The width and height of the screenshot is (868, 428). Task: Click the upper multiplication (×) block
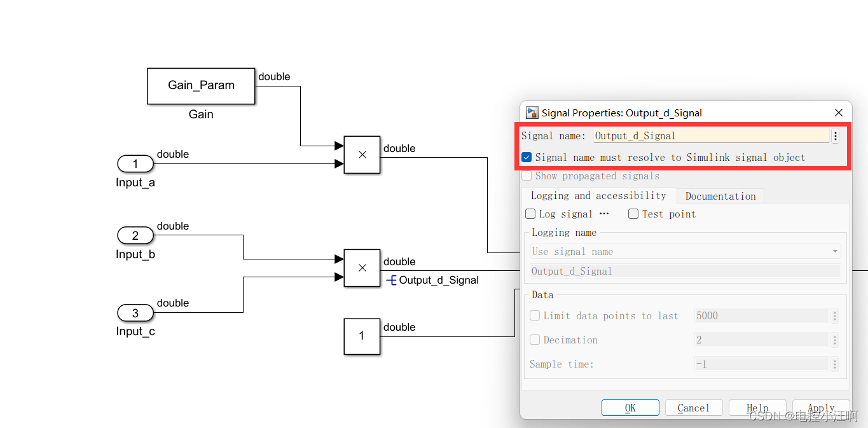click(x=361, y=155)
